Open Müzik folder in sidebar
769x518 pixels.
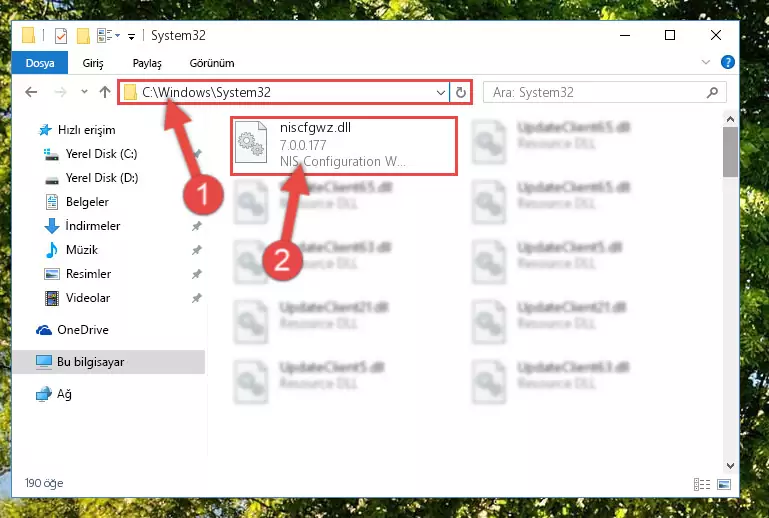coord(81,250)
